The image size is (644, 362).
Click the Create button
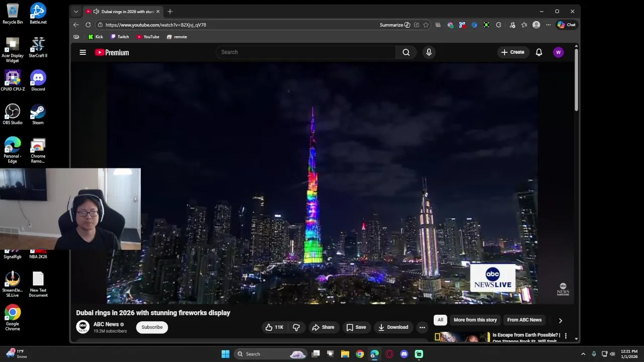(x=513, y=52)
